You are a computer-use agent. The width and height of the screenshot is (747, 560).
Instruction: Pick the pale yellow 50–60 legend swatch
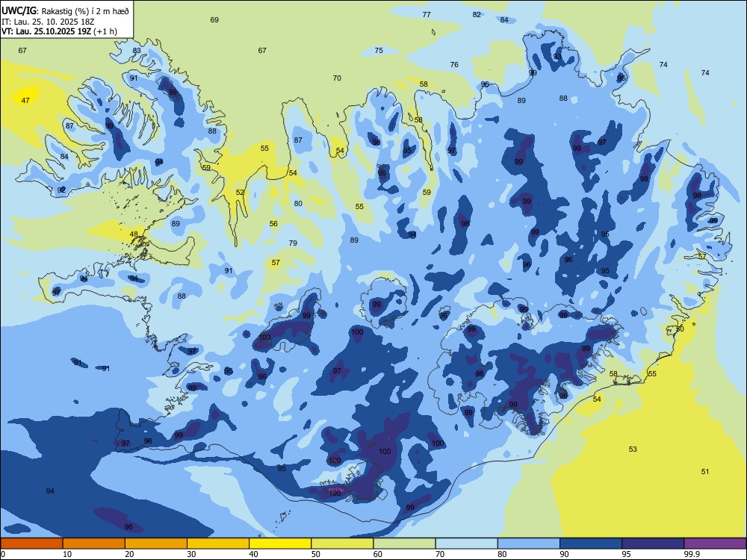pyautogui.click(x=342, y=544)
